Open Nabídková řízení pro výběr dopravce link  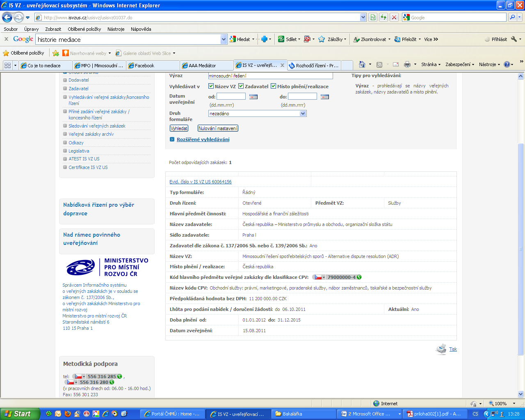point(98,209)
